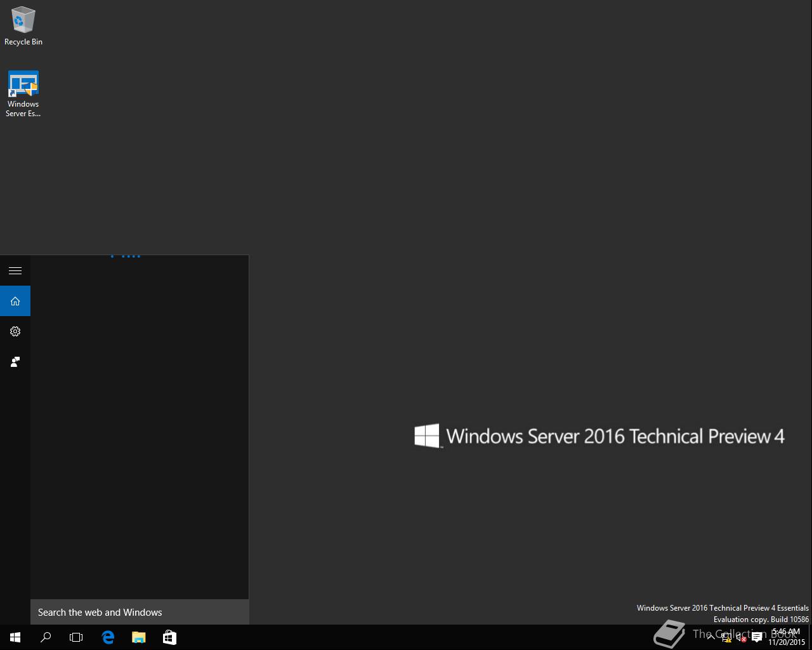Click the 'Search the web and Windows' box

tap(140, 612)
